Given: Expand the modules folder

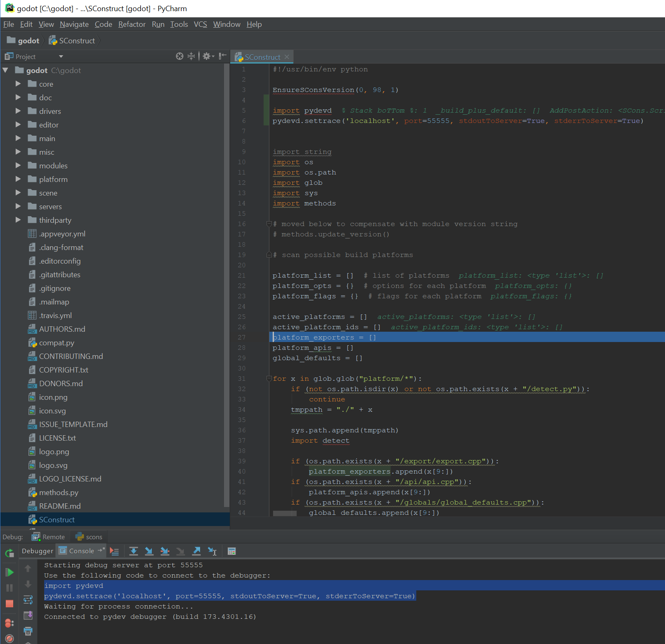Looking at the screenshot, I should [x=18, y=165].
